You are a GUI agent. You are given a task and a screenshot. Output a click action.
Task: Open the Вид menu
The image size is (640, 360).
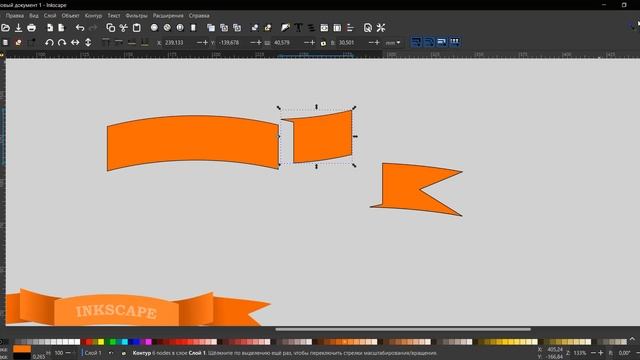tap(34, 16)
